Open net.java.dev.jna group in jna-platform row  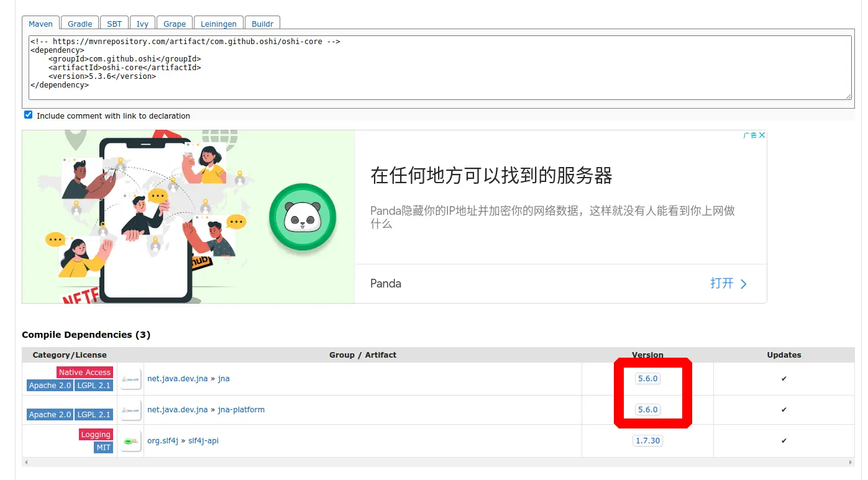click(177, 409)
